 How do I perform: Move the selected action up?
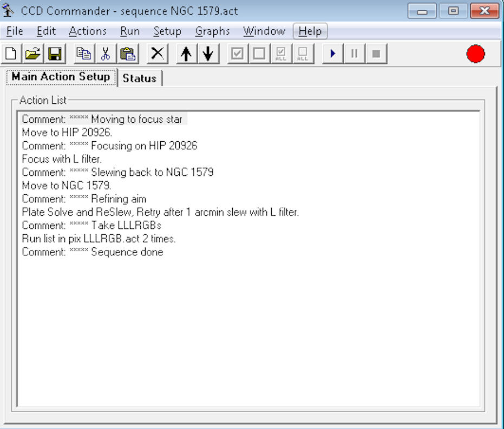(185, 53)
